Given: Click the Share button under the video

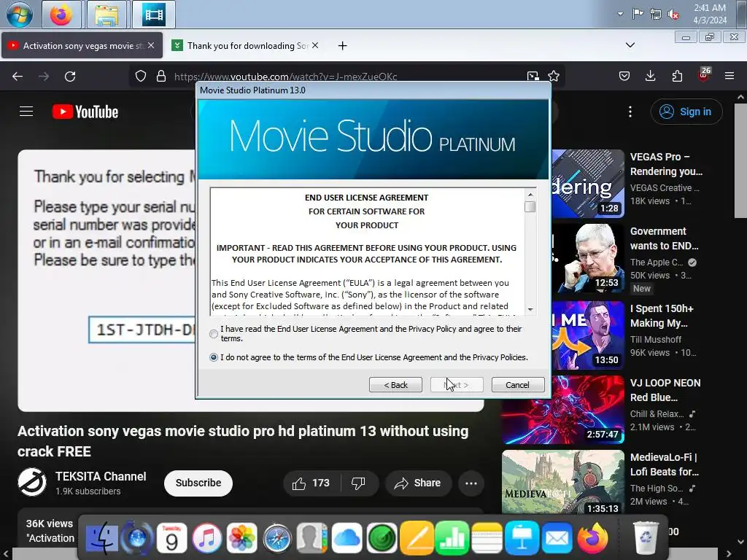Looking at the screenshot, I should click(x=418, y=483).
